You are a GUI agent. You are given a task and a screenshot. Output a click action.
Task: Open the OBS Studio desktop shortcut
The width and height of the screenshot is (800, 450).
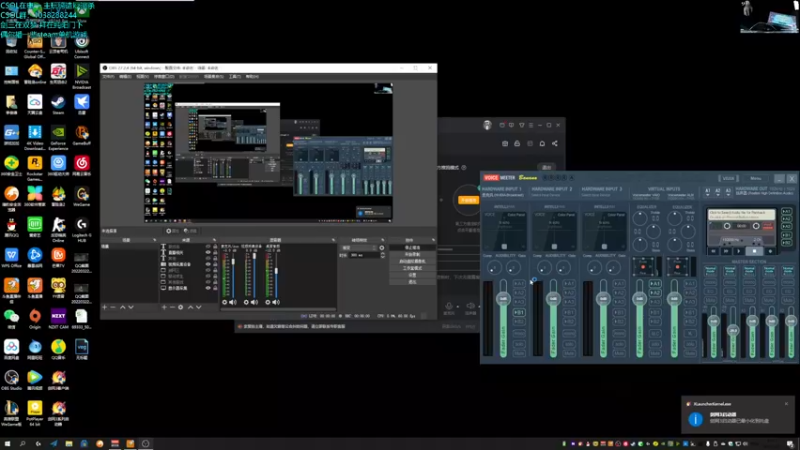(11, 379)
